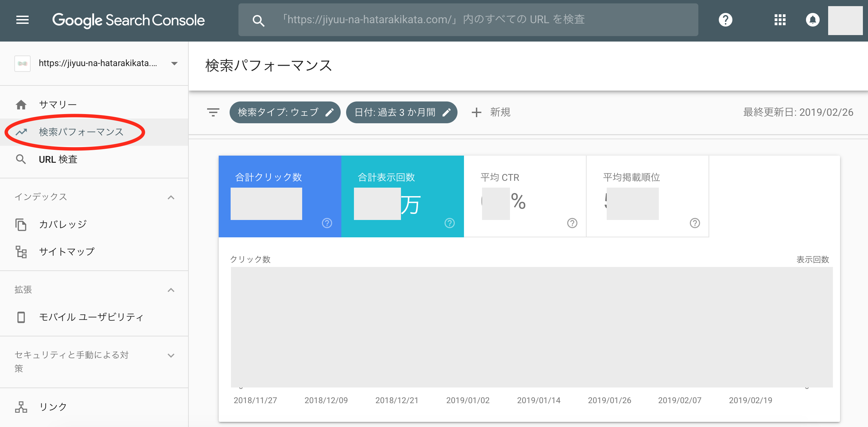Open help tooltip on 平均 CTR card
Viewport: 868px width, 427px height.
pyautogui.click(x=572, y=223)
